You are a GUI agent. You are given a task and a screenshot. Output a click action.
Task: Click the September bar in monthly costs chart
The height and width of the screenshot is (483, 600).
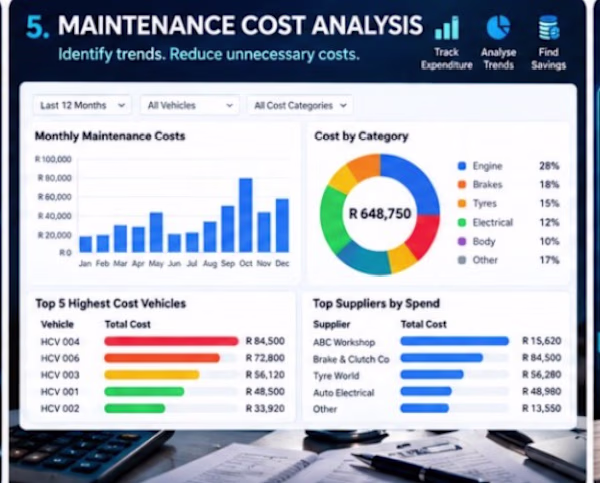point(228,229)
